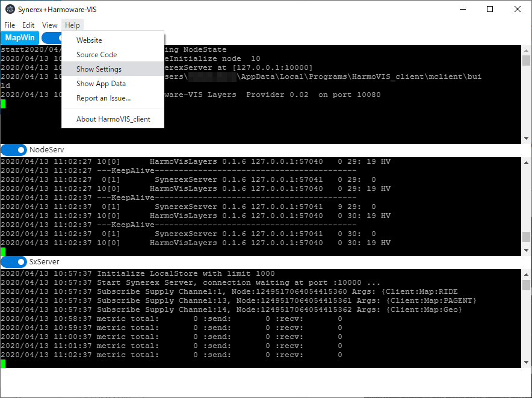Screen dimensions: 532x398
Task: Choose Source Code menu entry
Action: (x=113, y=55)
